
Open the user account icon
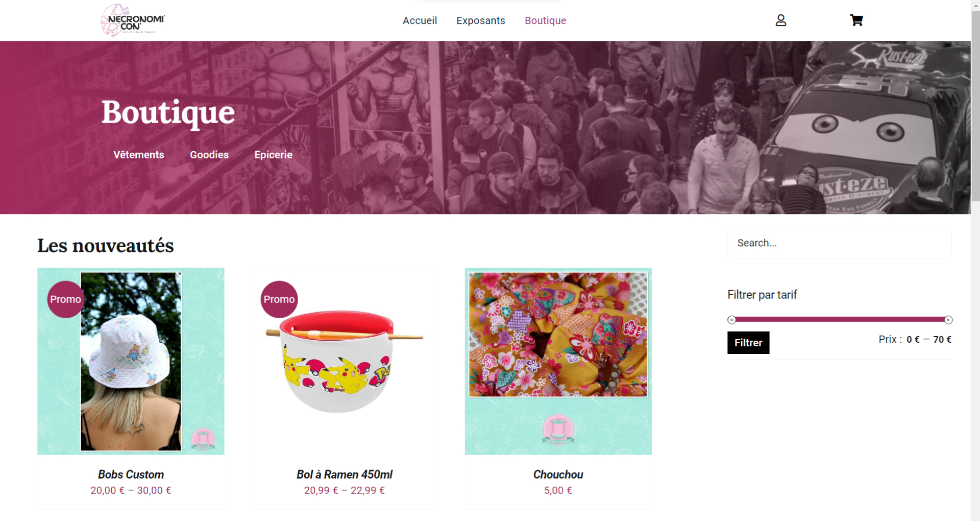click(x=780, y=20)
